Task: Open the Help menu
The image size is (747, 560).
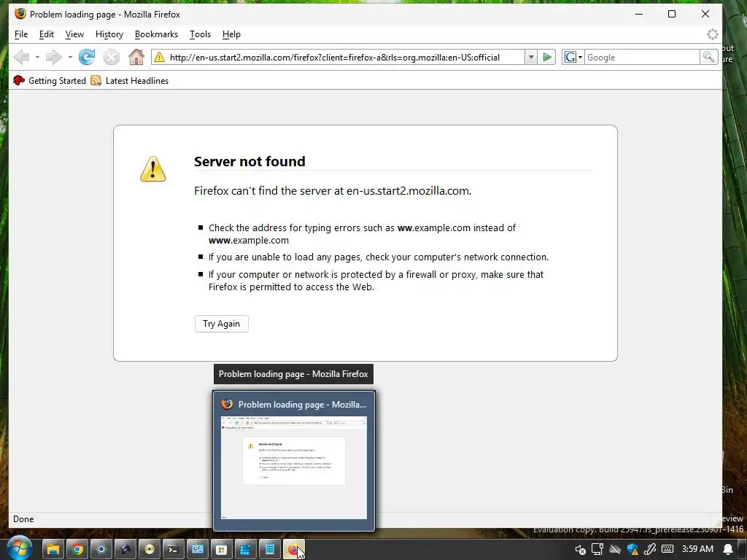Action: [231, 34]
